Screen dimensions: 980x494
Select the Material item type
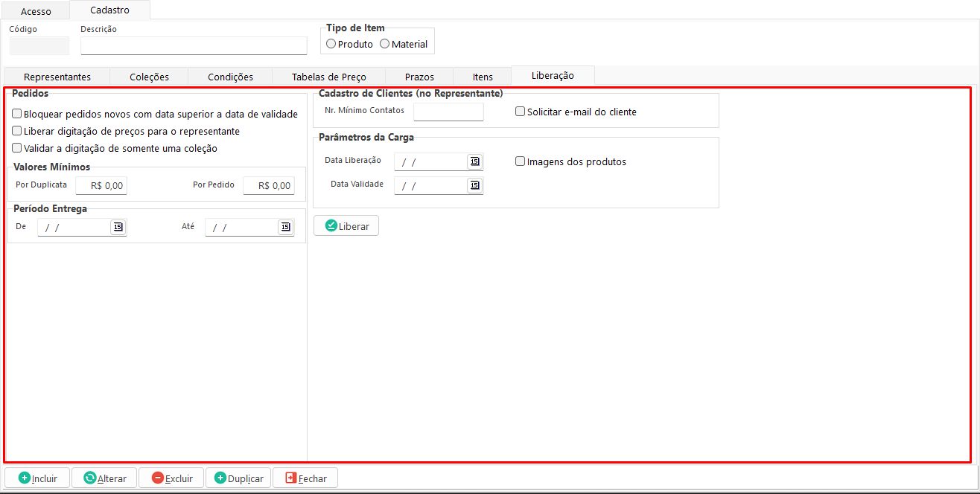pos(385,44)
